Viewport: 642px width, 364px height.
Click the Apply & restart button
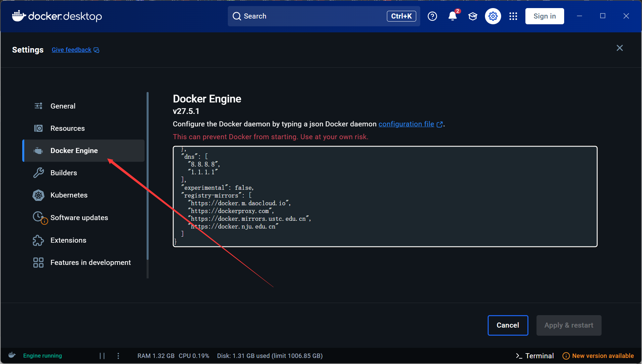point(569,325)
